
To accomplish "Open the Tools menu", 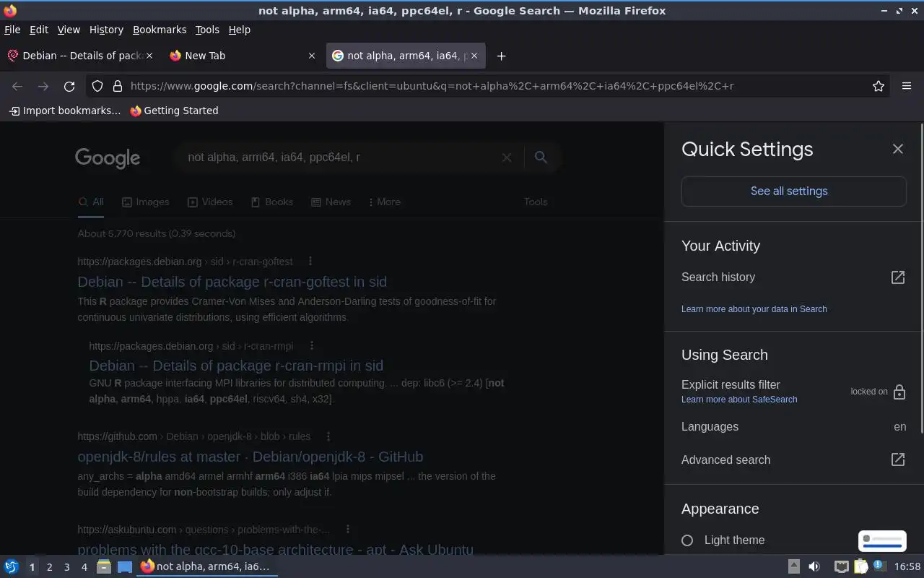I will pyautogui.click(x=207, y=30).
